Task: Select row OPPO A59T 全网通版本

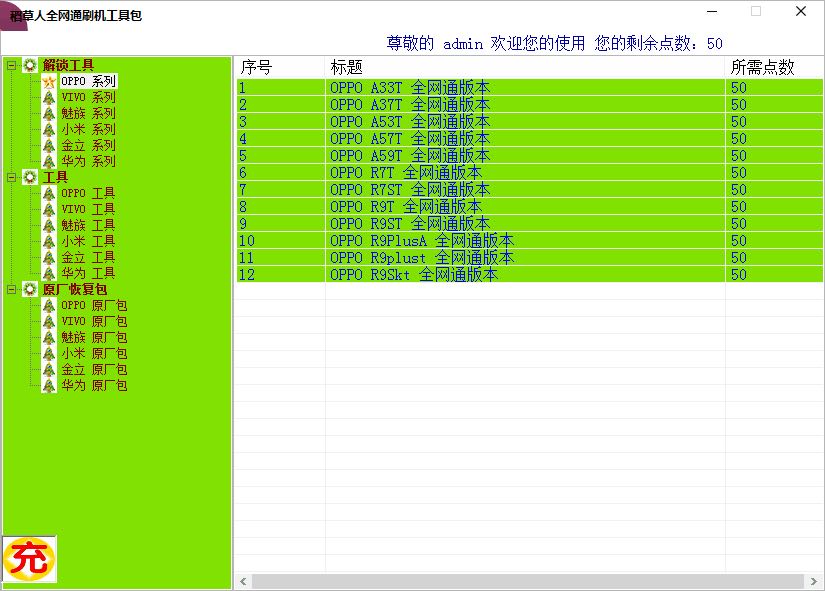Action: tap(530, 156)
